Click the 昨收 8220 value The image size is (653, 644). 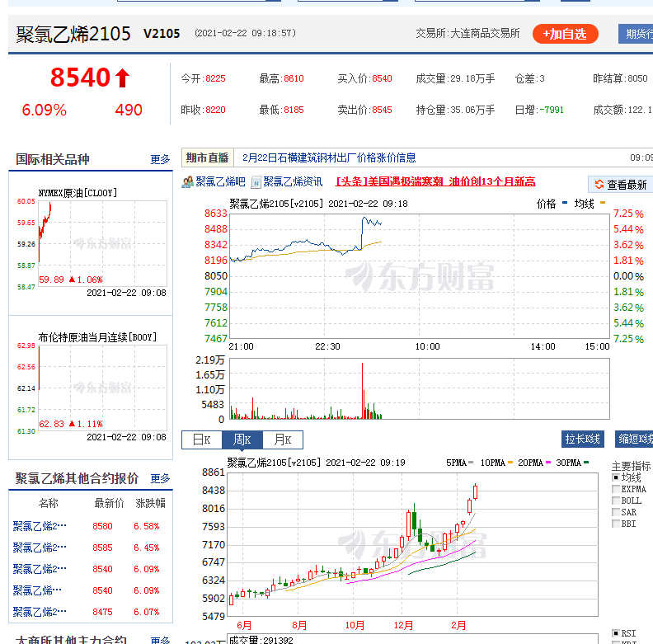click(x=215, y=110)
